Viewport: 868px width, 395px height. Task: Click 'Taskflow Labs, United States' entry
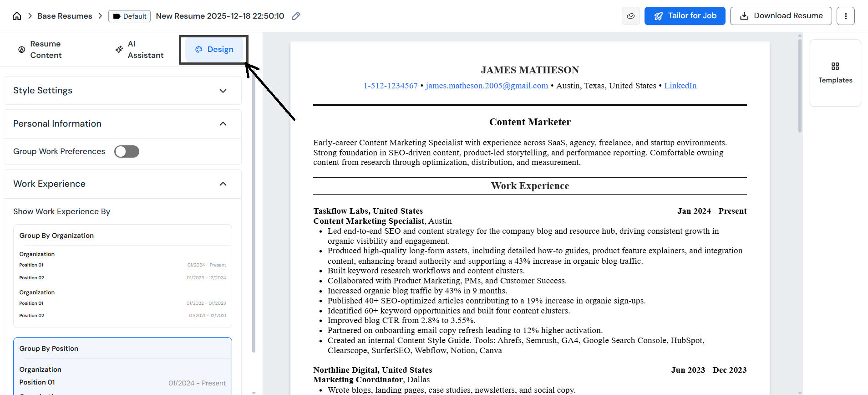[x=368, y=211]
